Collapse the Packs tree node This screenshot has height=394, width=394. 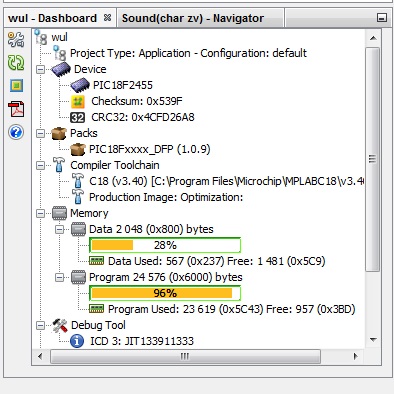(40, 133)
